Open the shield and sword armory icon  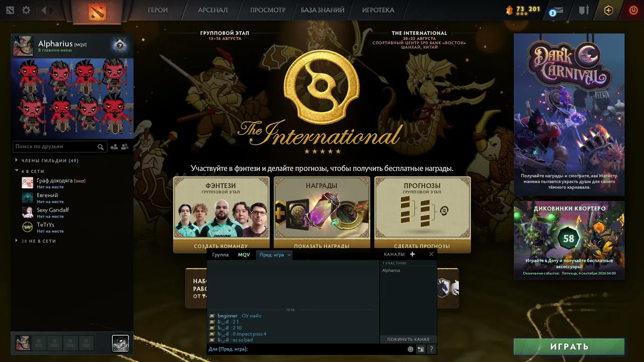[x=584, y=10]
